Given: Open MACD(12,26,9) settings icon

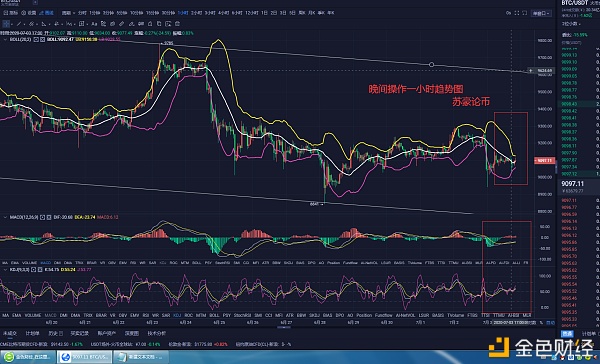Looking at the screenshot, I should click(x=43, y=217).
